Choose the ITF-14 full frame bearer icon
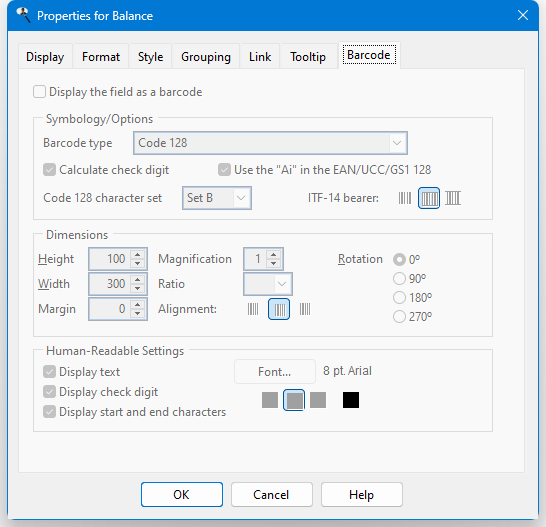Image resolution: width=546 pixels, height=527 pixels. tap(429, 198)
